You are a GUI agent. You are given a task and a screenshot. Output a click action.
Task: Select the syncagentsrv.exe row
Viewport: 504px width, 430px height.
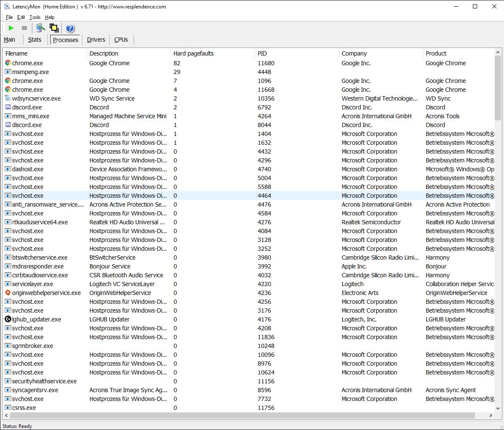point(249,390)
